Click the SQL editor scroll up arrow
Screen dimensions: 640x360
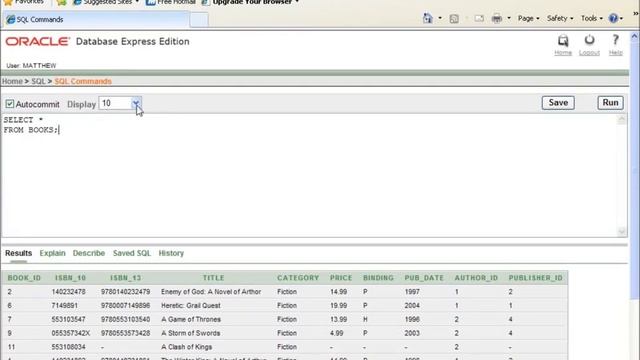point(622,119)
